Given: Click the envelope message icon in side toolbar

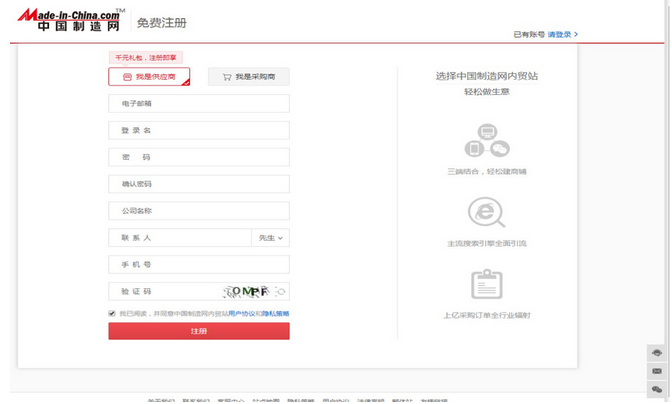Looking at the screenshot, I should 657,371.
